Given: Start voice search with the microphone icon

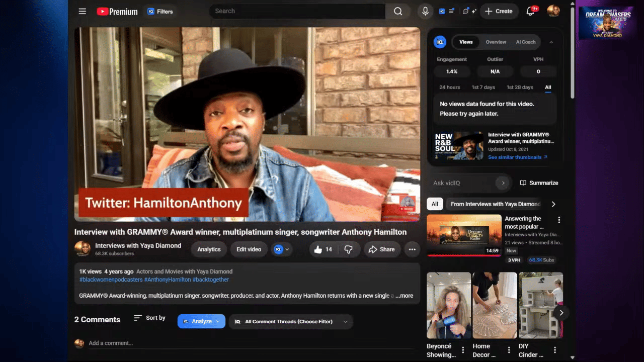Looking at the screenshot, I should pyautogui.click(x=426, y=11).
